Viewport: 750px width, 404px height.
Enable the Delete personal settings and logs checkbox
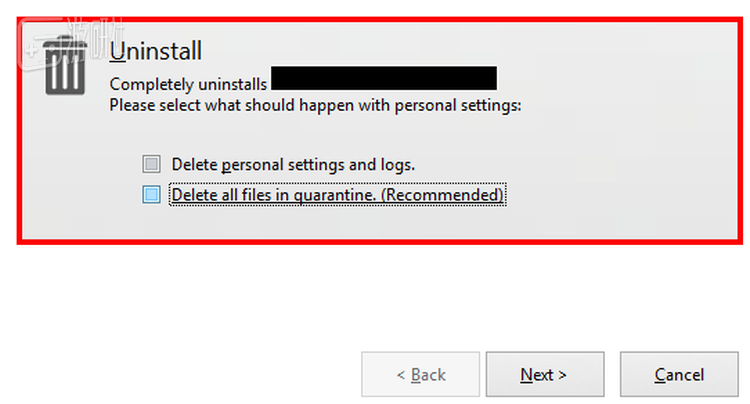click(x=151, y=164)
